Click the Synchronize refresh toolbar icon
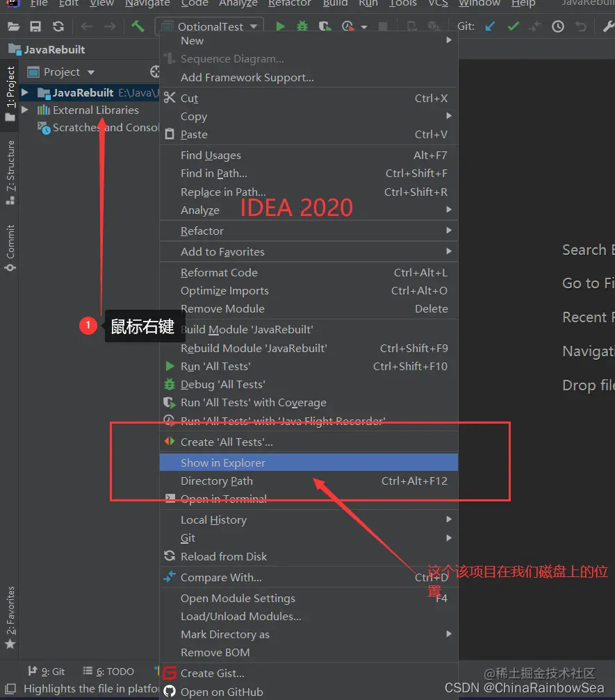 click(58, 27)
